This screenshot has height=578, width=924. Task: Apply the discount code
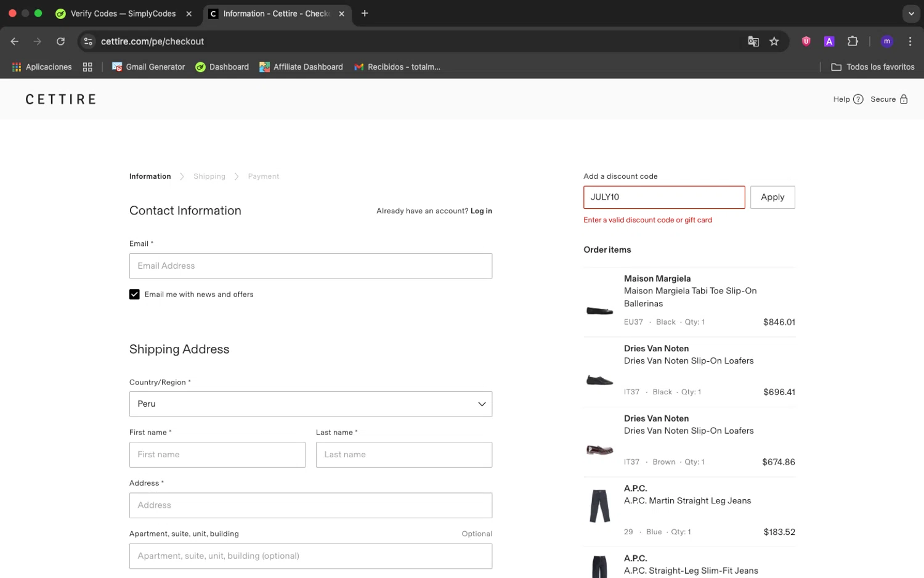click(x=772, y=197)
